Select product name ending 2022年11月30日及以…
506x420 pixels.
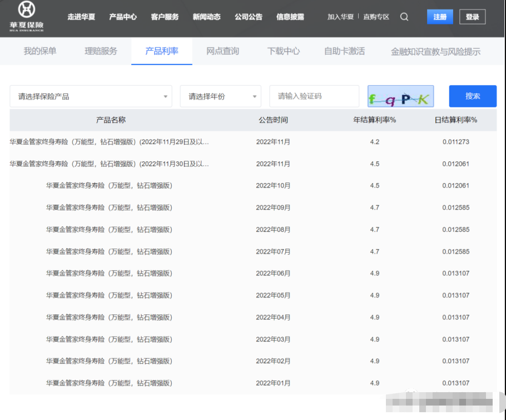[109, 164]
